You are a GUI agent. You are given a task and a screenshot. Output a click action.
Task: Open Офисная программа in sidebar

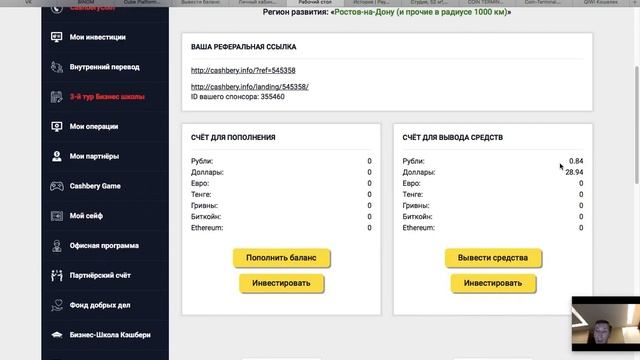point(105,246)
